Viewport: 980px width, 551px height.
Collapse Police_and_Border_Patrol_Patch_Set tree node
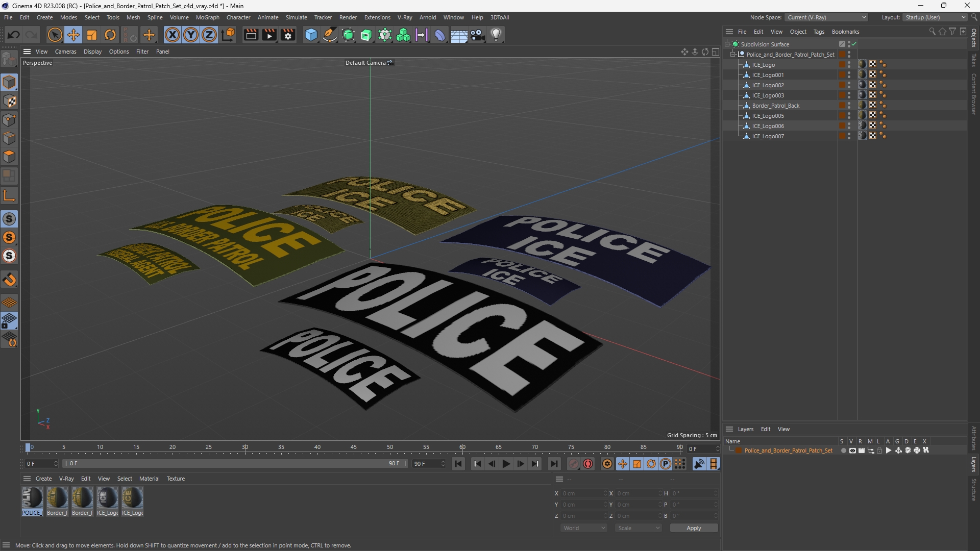coord(733,55)
